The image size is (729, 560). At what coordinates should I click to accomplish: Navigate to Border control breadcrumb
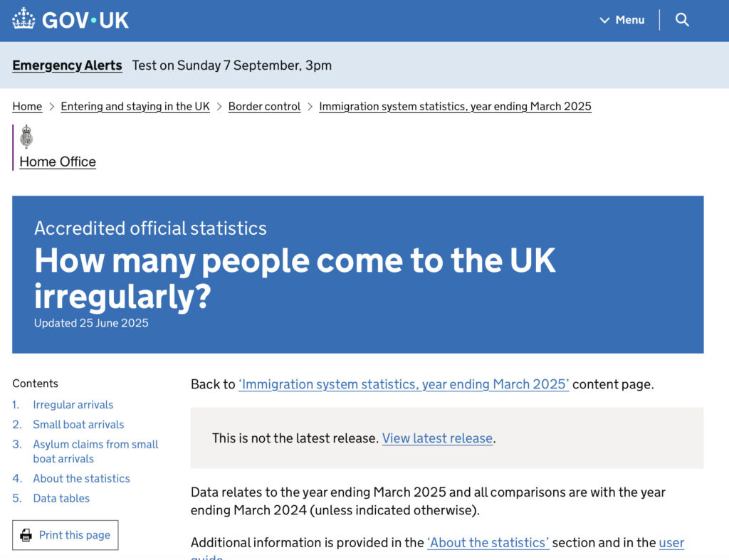pyautogui.click(x=264, y=107)
